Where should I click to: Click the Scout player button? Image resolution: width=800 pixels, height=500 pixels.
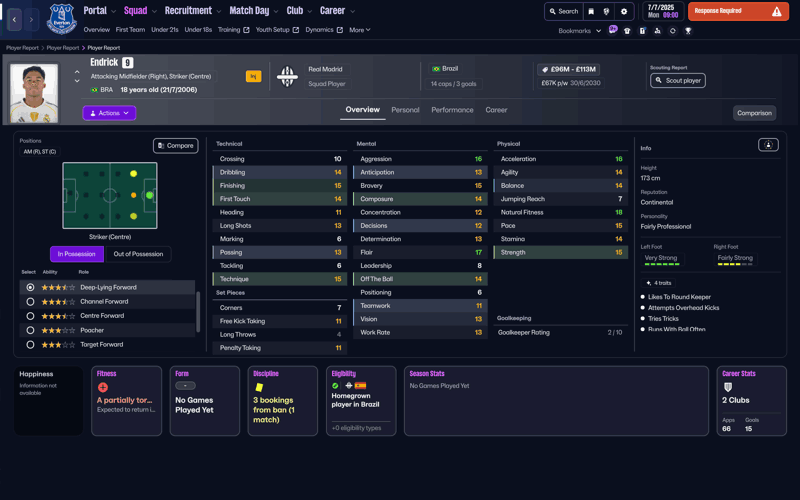point(678,80)
